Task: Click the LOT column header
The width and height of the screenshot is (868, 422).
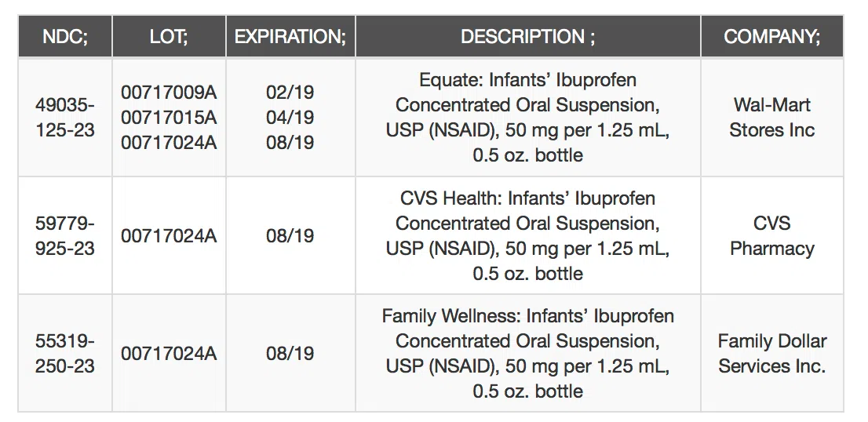Action: (169, 37)
